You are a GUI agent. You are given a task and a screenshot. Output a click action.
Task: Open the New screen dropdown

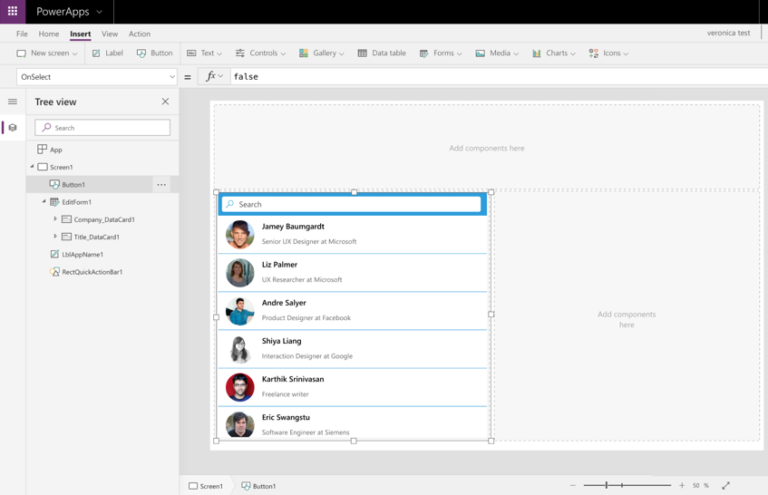(47, 53)
